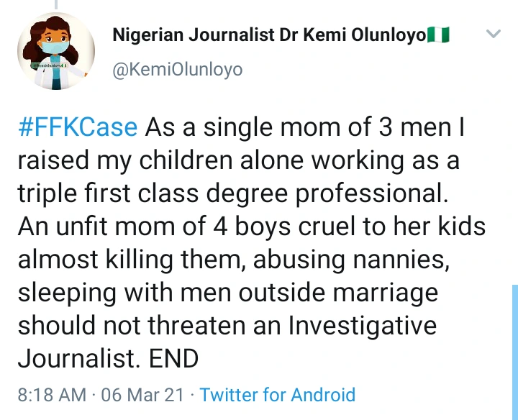Click the 8:18 AM timestamp

point(52,395)
